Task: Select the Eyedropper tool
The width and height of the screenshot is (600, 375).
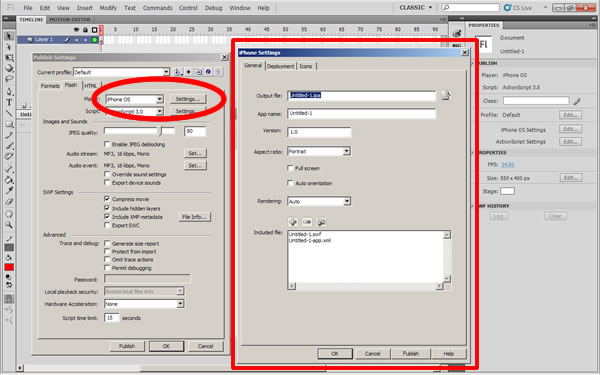Action: pyautogui.click(x=9, y=191)
